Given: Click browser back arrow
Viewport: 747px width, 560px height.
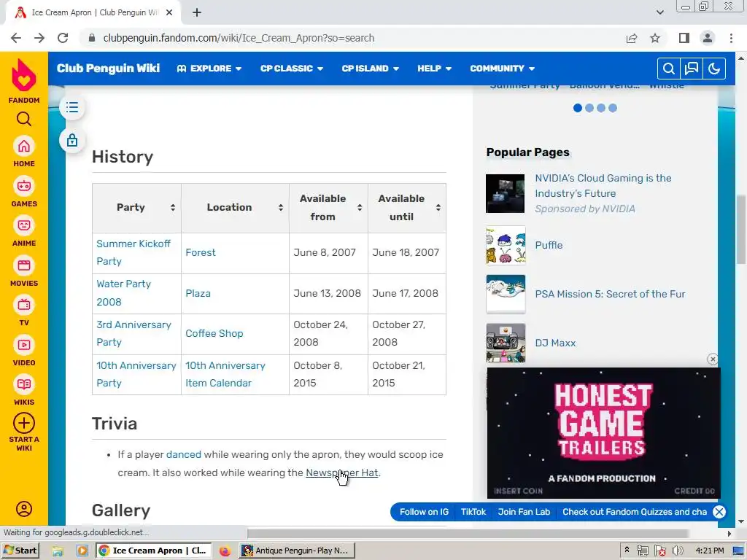Looking at the screenshot, I should click(x=16, y=38).
